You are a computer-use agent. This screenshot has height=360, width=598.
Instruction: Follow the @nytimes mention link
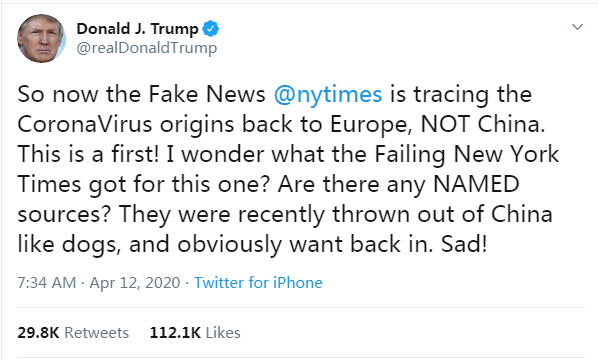328,95
